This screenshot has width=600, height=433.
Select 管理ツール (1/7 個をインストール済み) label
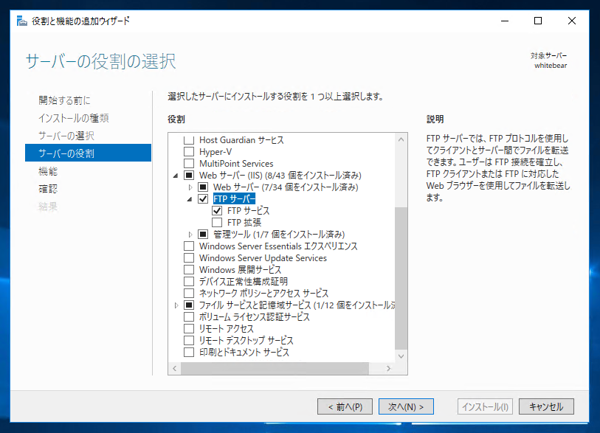pyautogui.click(x=279, y=234)
